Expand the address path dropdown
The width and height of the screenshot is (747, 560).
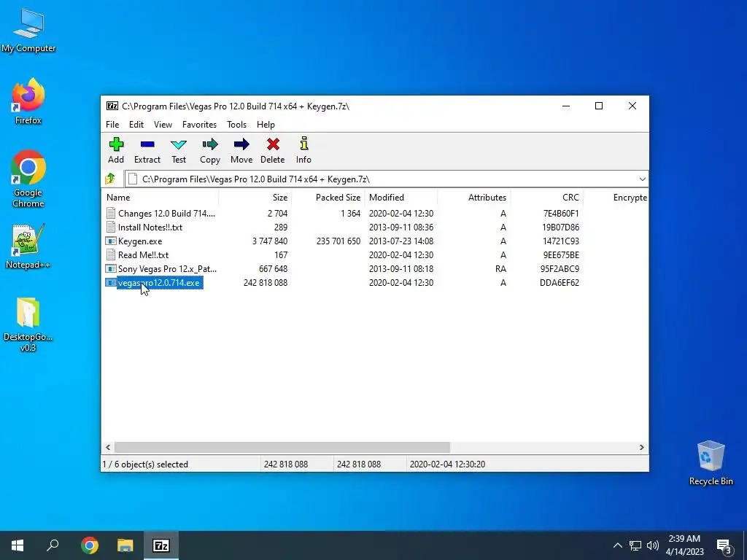coord(642,179)
